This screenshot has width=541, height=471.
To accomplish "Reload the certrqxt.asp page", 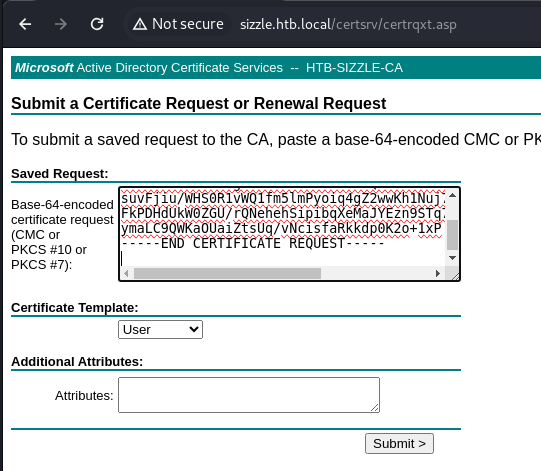I will [x=97, y=24].
